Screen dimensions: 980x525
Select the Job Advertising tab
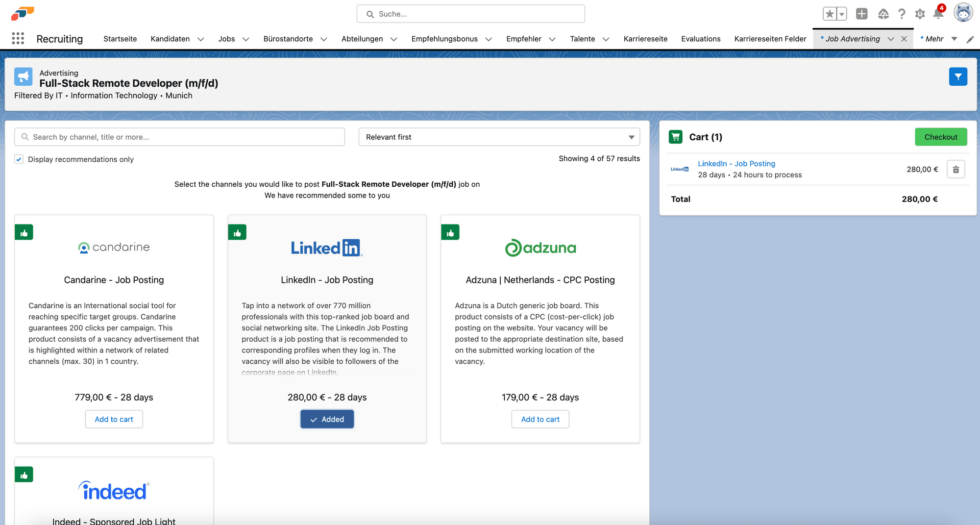point(853,39)
